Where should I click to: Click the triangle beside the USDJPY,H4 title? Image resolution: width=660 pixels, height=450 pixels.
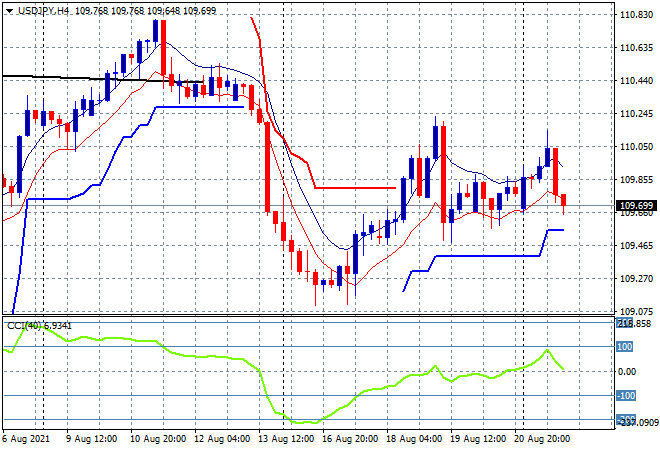point(9,11)
